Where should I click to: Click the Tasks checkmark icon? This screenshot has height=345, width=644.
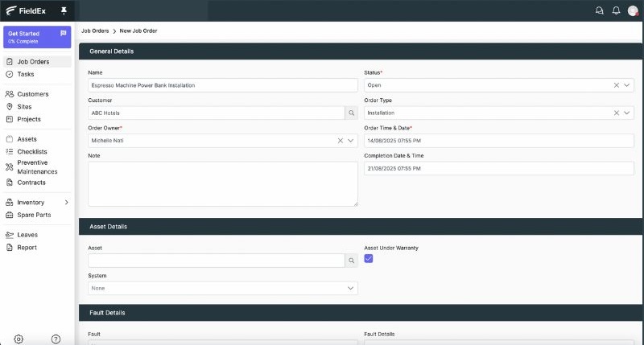tap(10, 74)
